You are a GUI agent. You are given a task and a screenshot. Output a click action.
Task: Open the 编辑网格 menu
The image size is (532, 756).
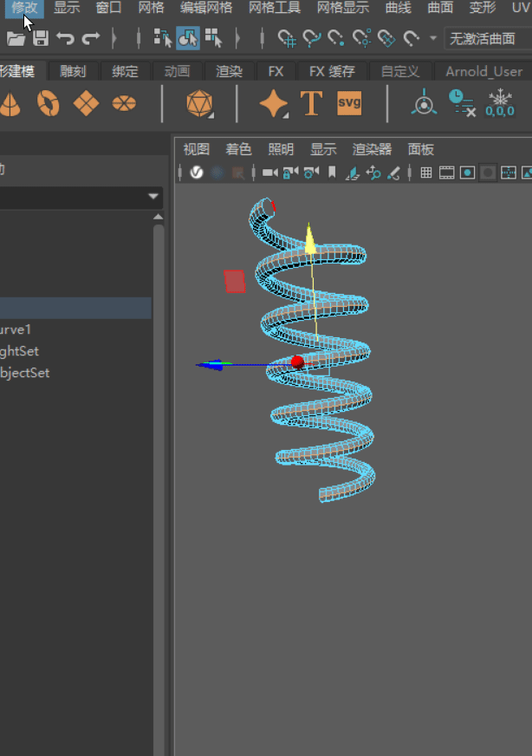[x=206, y=8]
